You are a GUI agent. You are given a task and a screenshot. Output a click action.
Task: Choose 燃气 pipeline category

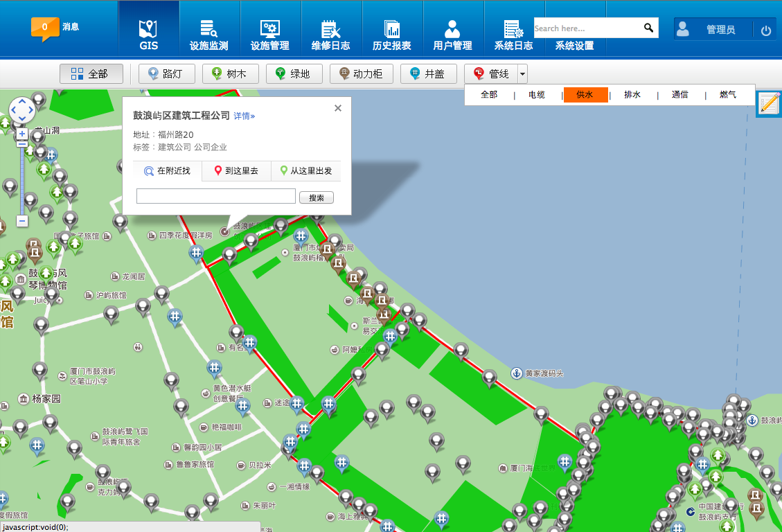coord(728,95)
